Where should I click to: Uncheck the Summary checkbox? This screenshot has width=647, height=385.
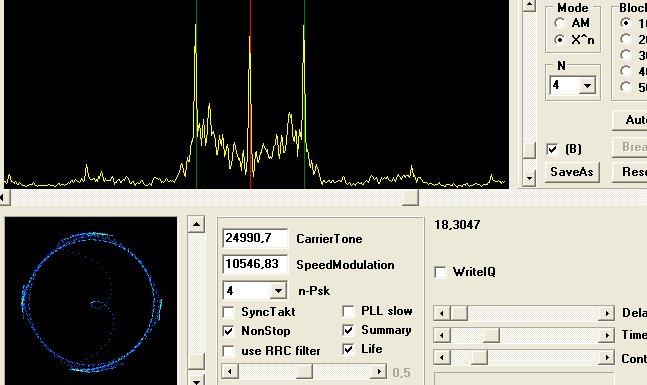point(348,330)
